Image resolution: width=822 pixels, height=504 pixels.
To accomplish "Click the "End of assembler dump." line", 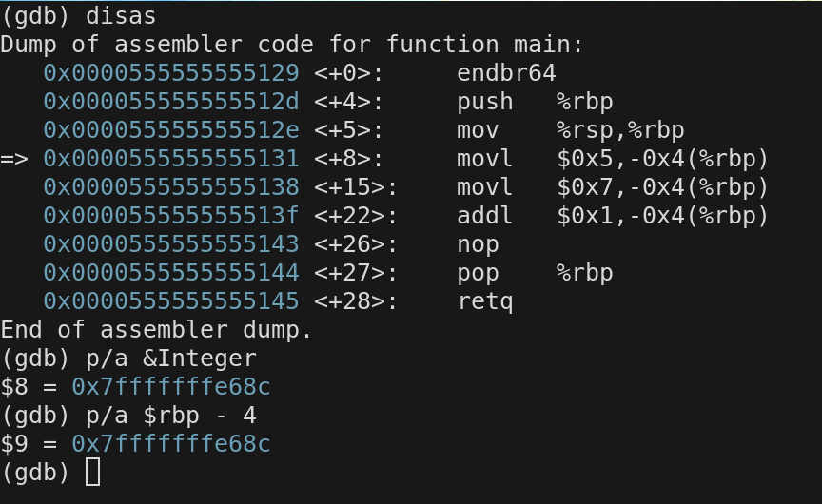I will 157,330.
